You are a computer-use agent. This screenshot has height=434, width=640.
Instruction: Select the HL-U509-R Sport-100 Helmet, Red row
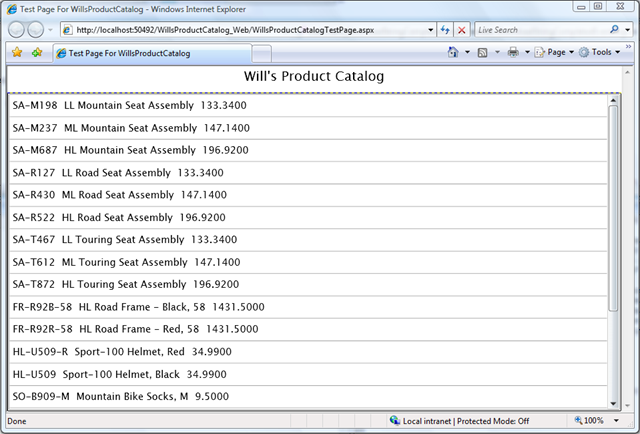click(300, 352)
